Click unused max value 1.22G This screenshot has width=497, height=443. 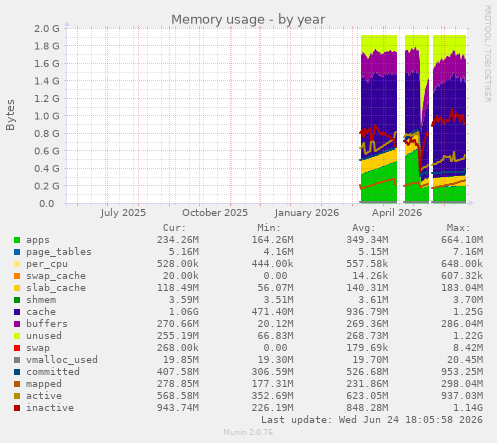click(468, 336)
